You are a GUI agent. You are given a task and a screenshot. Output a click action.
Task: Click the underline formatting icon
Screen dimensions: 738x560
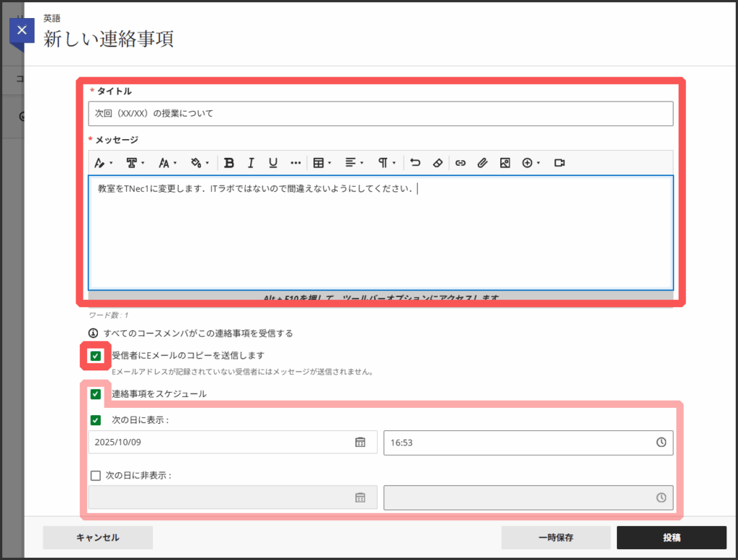point(273,163)
